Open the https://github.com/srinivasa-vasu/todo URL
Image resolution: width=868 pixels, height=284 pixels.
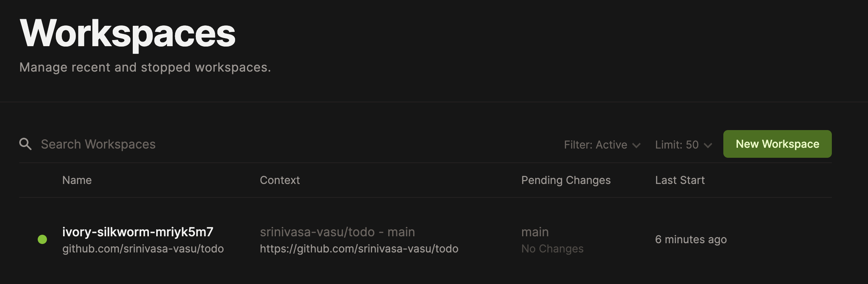click(359, 249)
